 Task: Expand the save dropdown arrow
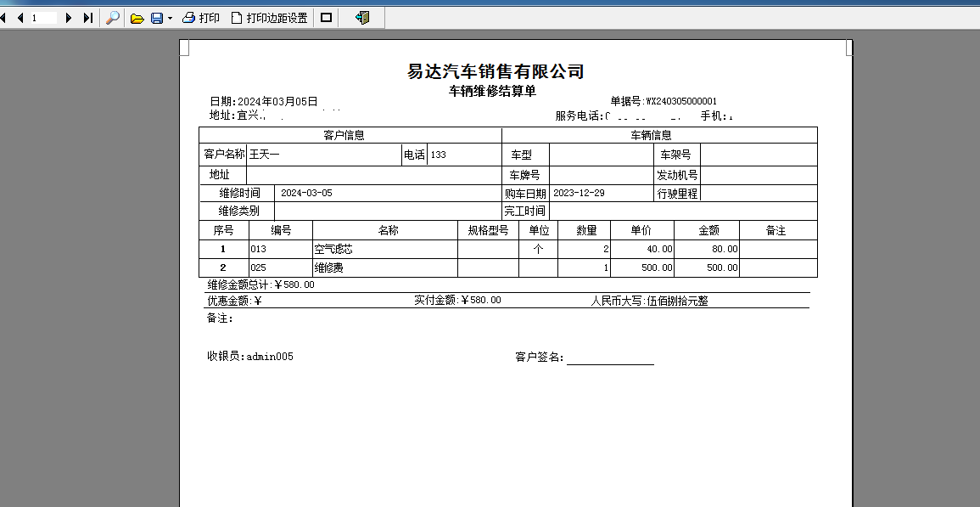(x=170, y=19)
